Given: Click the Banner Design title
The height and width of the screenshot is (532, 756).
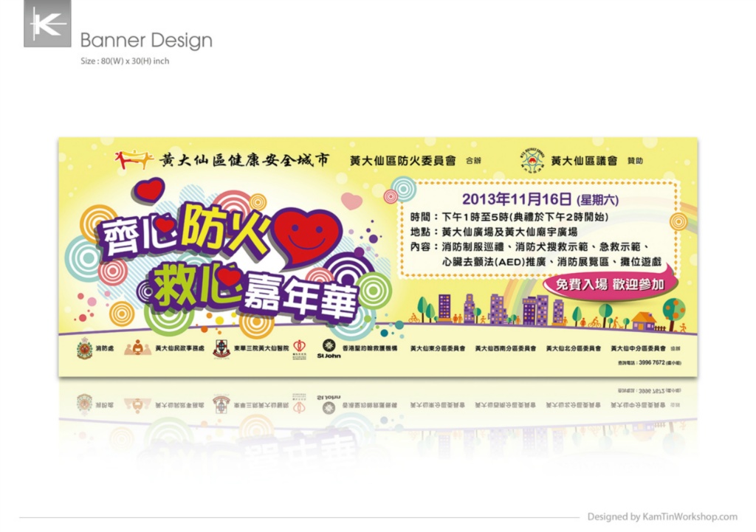Looking at the screenshot, I should [146, 40].
